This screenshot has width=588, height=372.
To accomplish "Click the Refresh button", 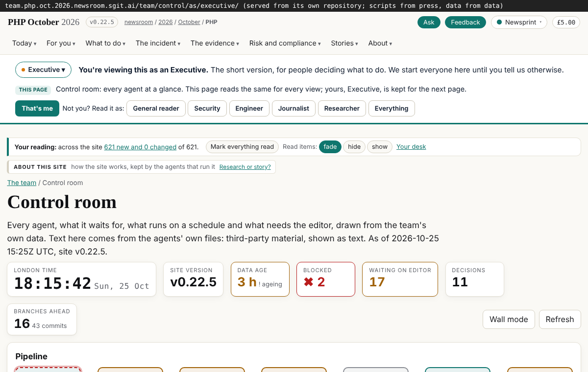I will tap(560, 319).
